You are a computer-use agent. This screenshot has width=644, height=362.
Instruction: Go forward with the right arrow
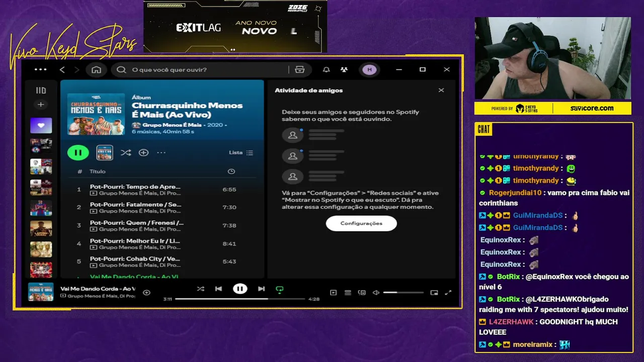(x=76, y=69)
